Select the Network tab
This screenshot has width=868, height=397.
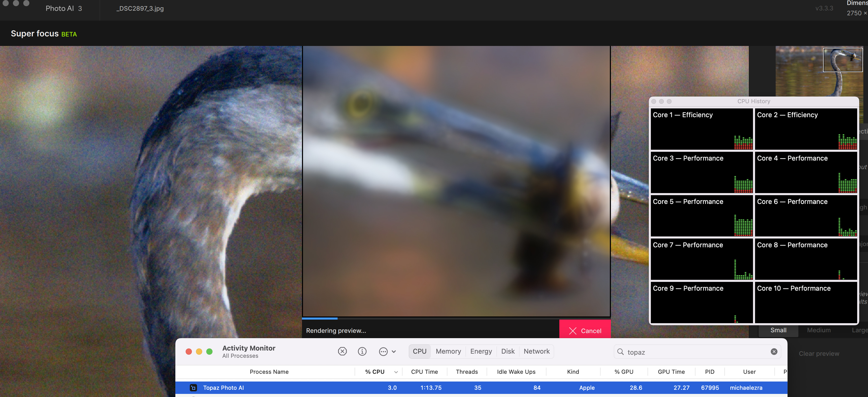[x=536, y=351]
